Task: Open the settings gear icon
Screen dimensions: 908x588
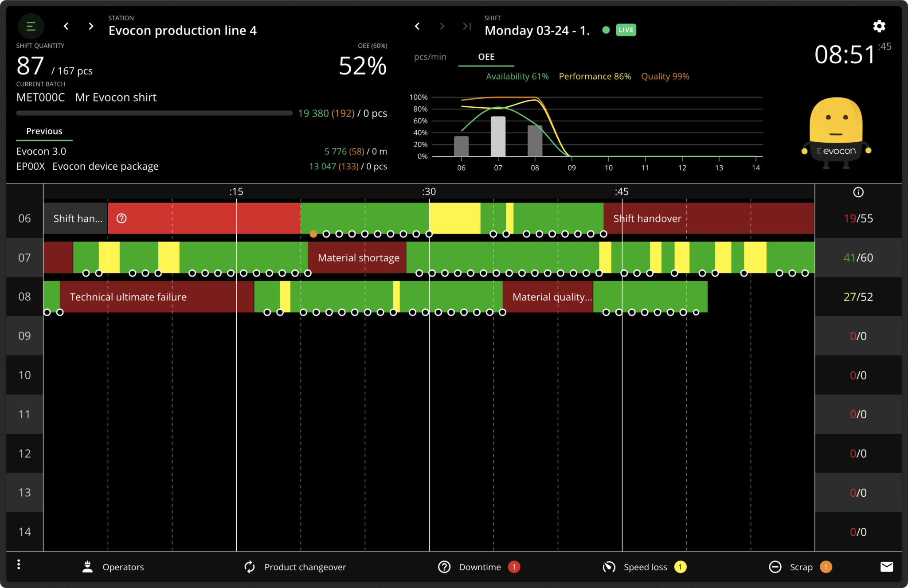Action: coord(879,26)
